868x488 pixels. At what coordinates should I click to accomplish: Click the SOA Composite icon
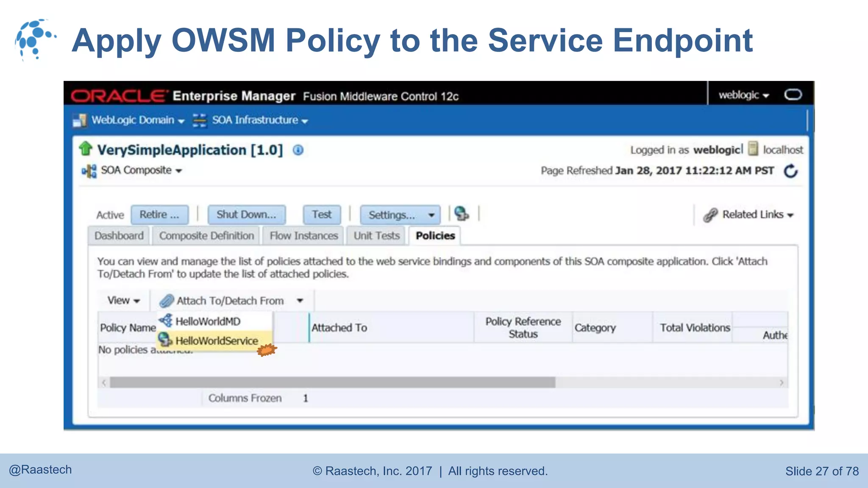tap(89, 171)
